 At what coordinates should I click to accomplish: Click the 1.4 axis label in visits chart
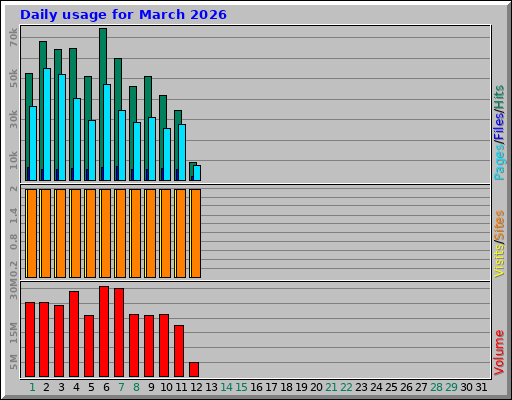click(13, 215)
